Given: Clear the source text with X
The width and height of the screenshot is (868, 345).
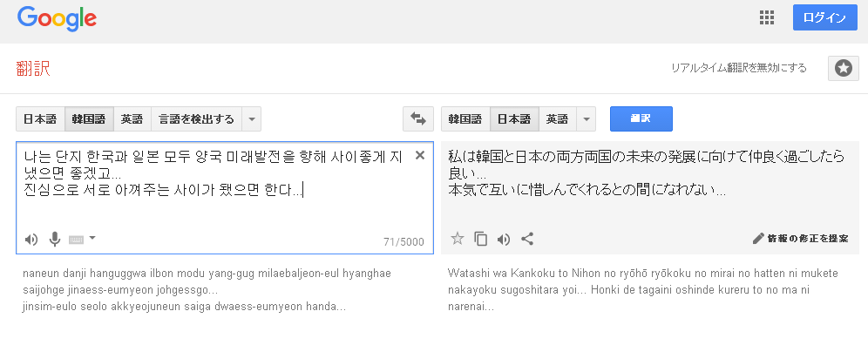Looking at the screenshot, I should [x=419, y=156].
